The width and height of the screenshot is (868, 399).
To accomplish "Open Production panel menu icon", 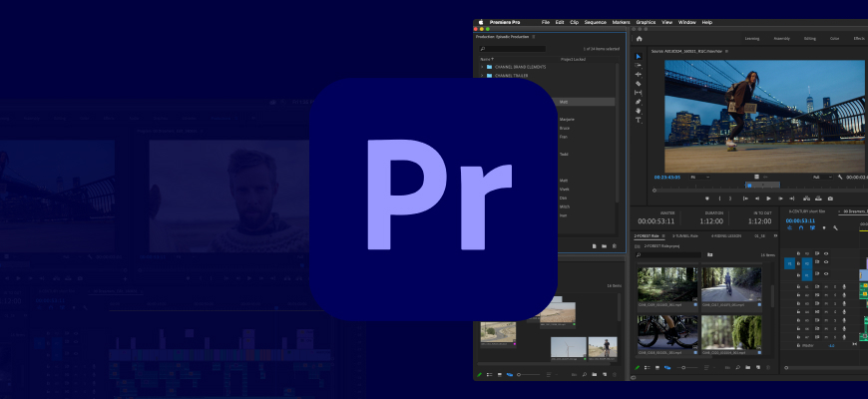I will [534, 37].
